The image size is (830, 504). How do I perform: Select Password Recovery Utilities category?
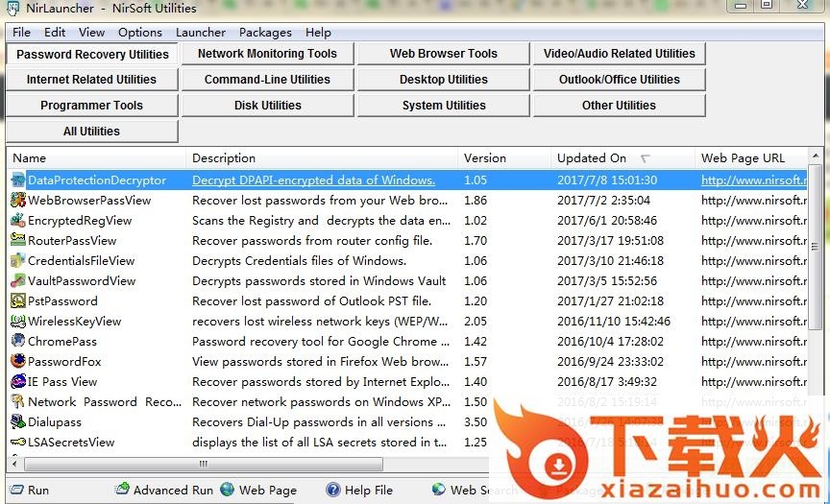(92, 54)
